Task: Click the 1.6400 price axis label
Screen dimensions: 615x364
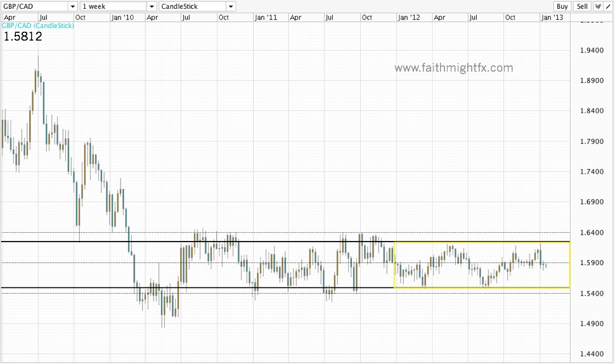Action: [x=592, y=233]
